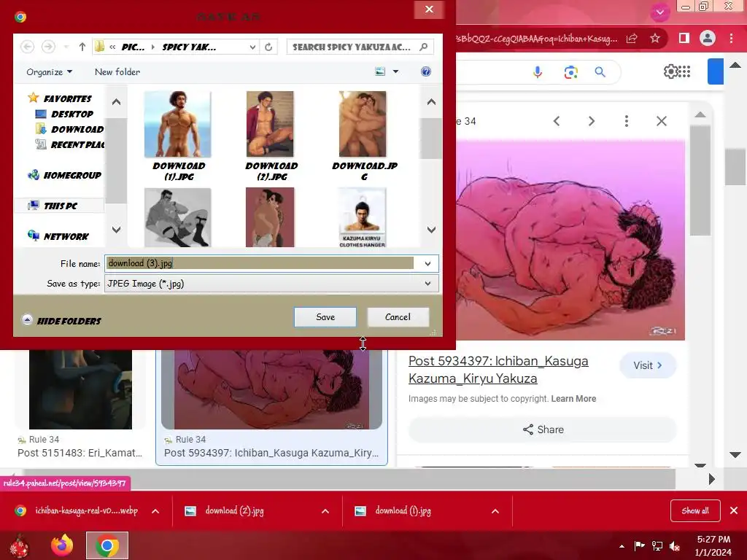Select Network in navigation pane
747x560 pixels.
tap(58, 236)
